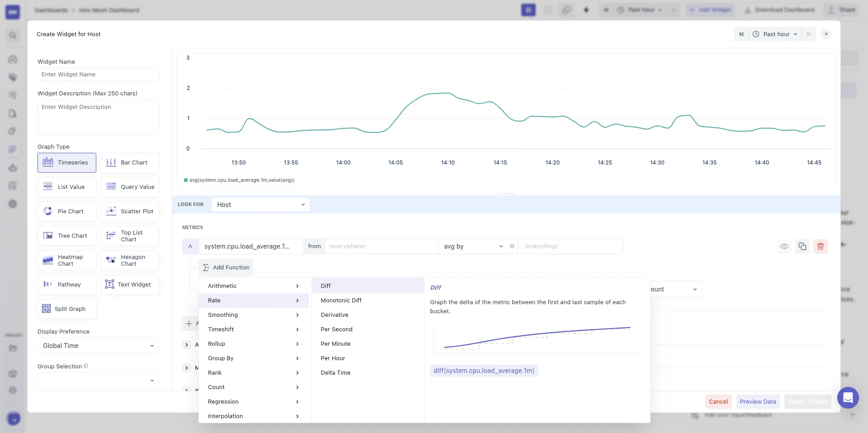This screenshot has width=868, height=433.
Task: Open the Rollup function submenu
Action: pos(254,344)
